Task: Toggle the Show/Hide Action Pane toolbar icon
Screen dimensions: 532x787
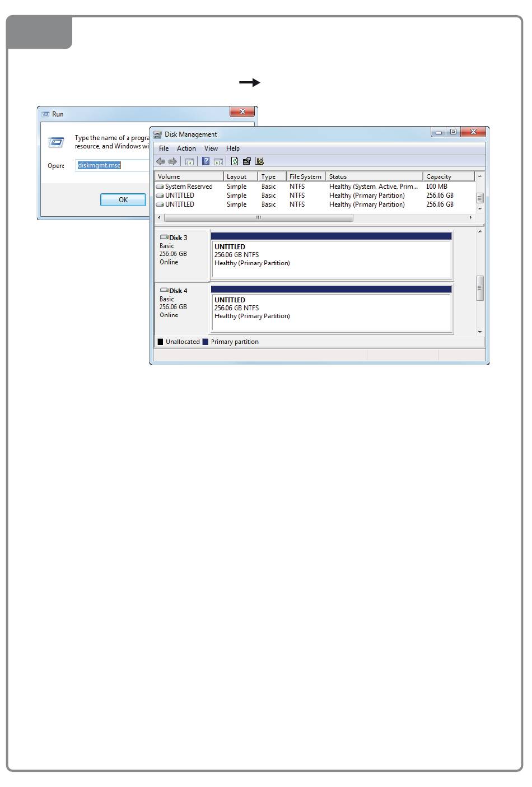Action: [x=218, y=161]
